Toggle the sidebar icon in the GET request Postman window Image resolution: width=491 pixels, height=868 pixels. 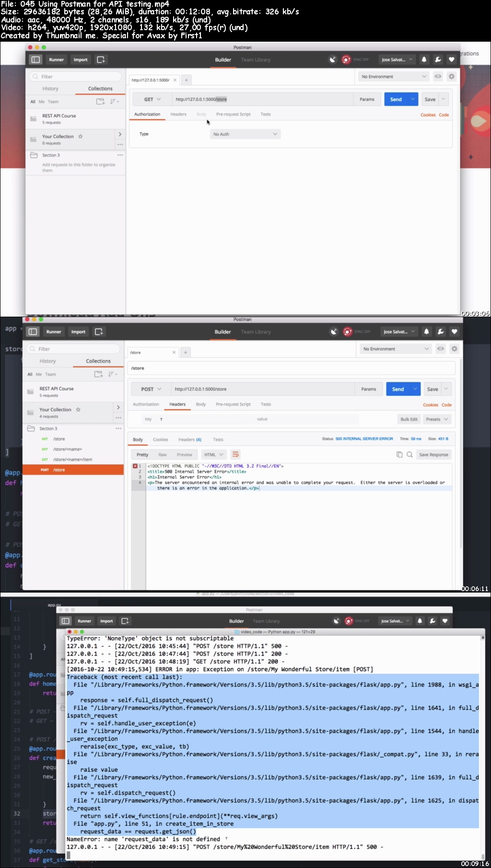click(x=35, y=59)
